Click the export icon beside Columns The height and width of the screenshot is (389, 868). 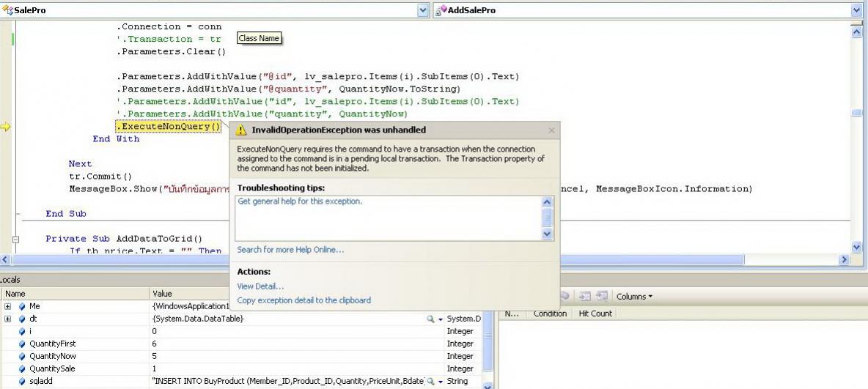point(602,297)
